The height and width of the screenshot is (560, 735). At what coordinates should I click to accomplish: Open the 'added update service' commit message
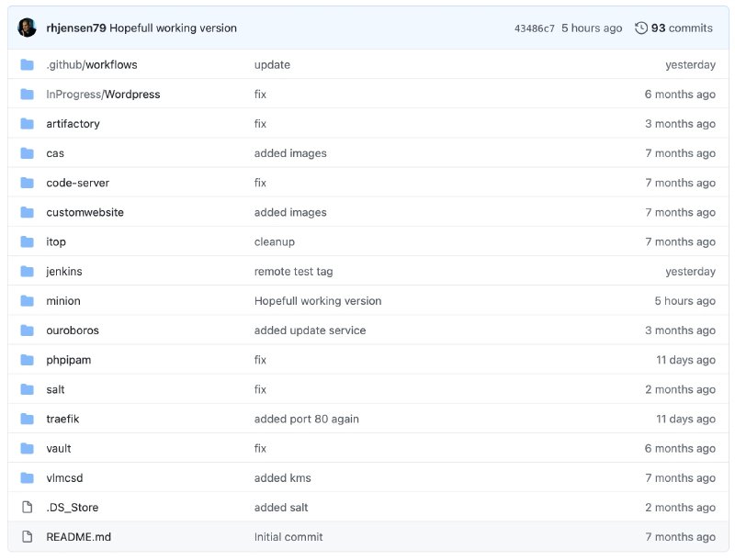pyautogui.click(x=310, y=330)
